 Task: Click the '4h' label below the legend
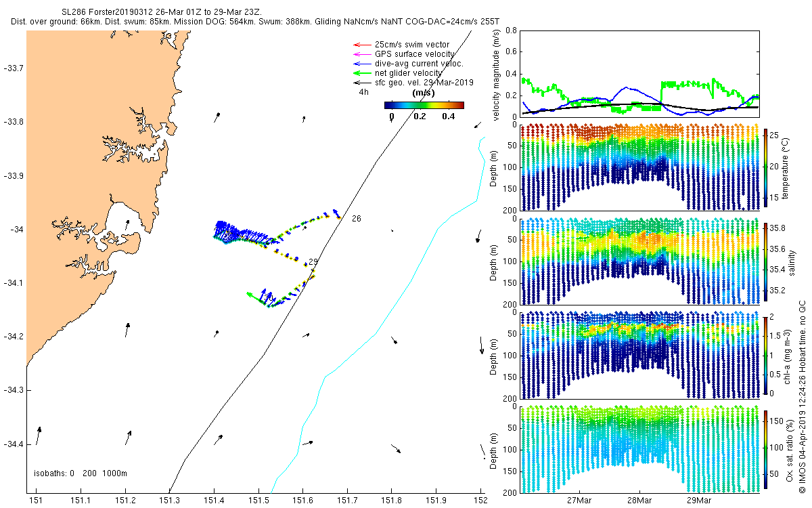tap(364, 91)
